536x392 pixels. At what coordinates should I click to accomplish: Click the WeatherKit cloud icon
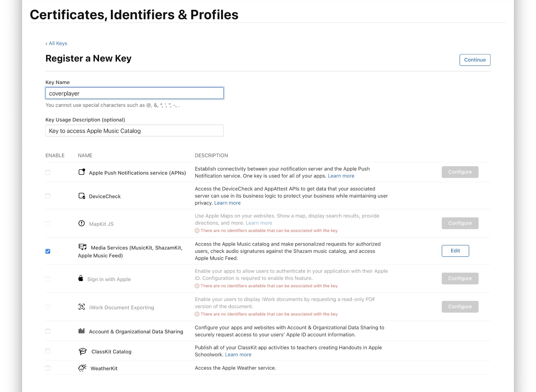click(x=82, y=368)
